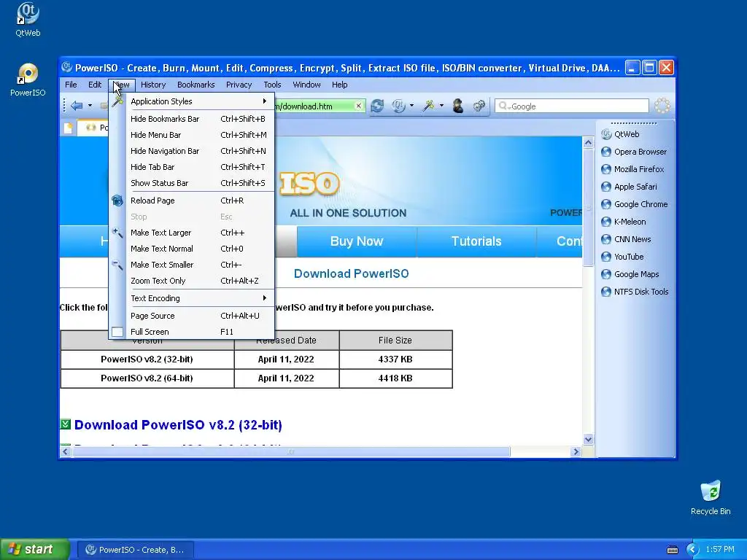The image size is (747, 560).
Task: Open the Window menu
Action: (x=306, y=85)
